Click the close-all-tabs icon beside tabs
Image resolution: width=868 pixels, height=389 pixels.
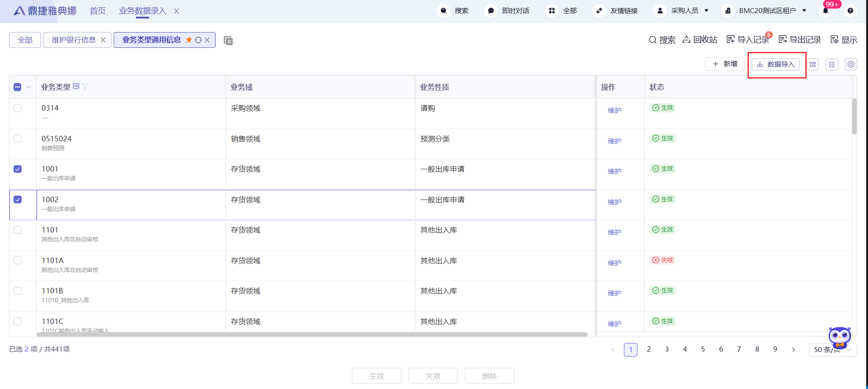pos(228,41)
